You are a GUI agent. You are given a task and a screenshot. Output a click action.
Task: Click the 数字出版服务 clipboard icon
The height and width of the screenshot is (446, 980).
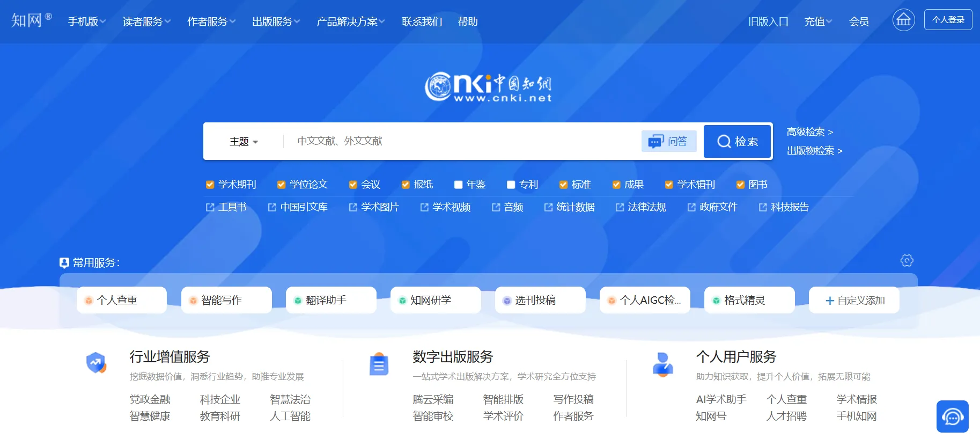tap(379, 364)
